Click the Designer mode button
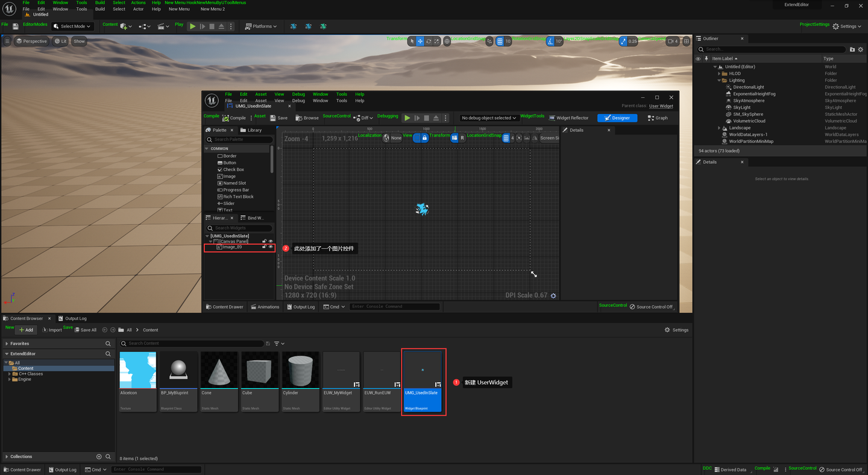868x475 pixels. 617,118
